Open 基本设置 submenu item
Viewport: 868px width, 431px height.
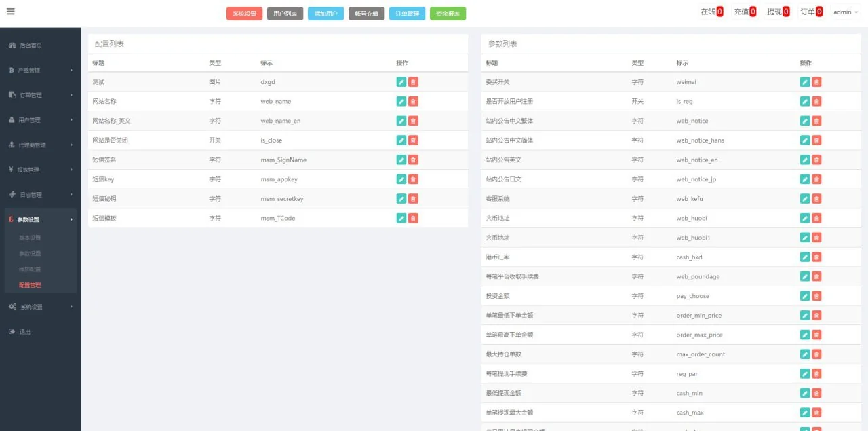30,238
